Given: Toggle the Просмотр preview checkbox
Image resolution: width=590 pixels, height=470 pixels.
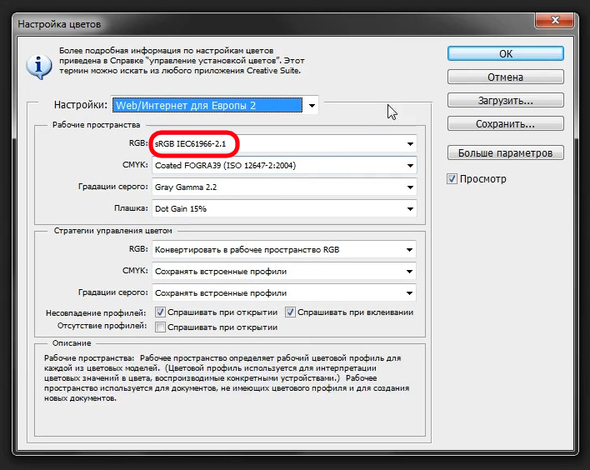Looking at the screenshot, I should (452, 179).
